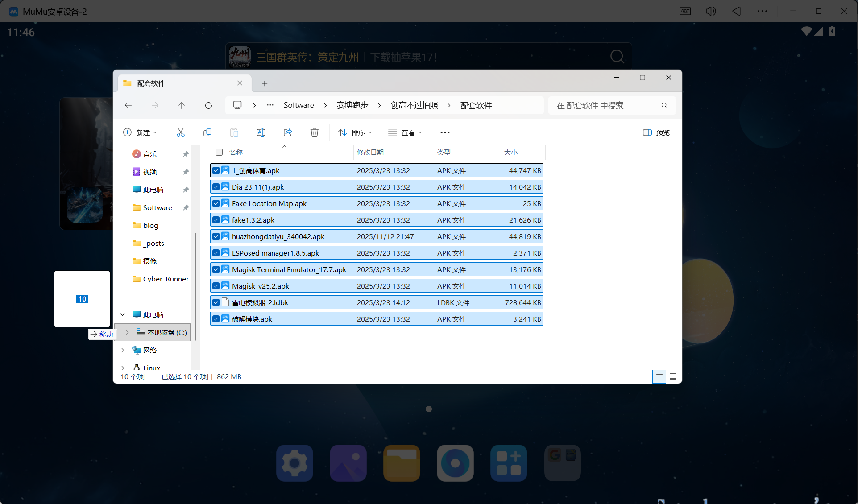Screen dimensions: 858x504
Task: Click the 赛博跑步 breadcrumb segment
Action: tap(352, 105)
